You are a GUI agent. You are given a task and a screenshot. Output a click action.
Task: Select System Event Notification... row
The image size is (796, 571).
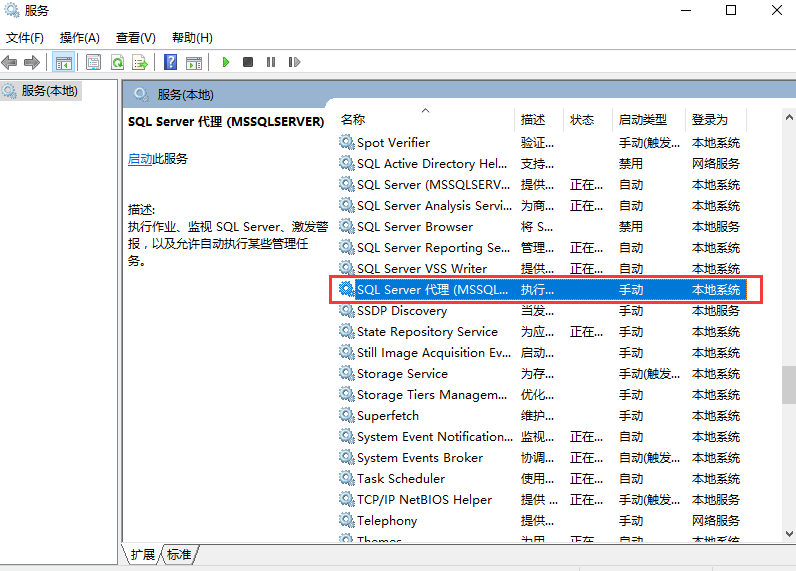point(543,436)
